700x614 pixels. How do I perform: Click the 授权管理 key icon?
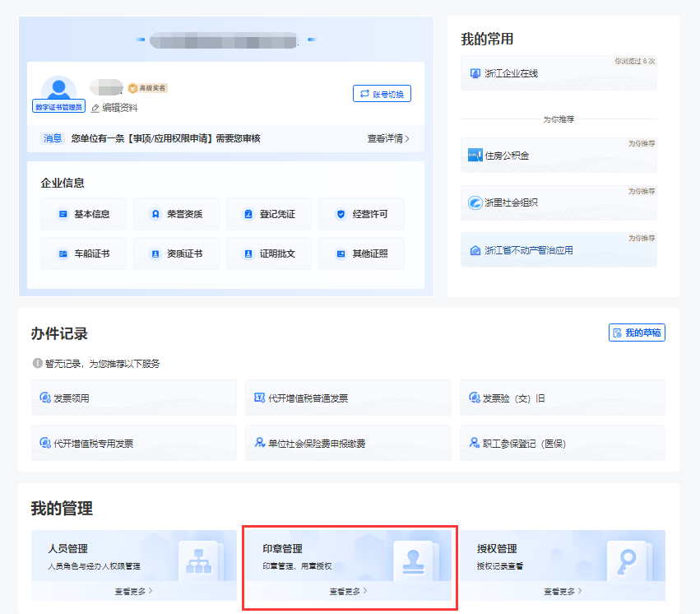point(627,561)
